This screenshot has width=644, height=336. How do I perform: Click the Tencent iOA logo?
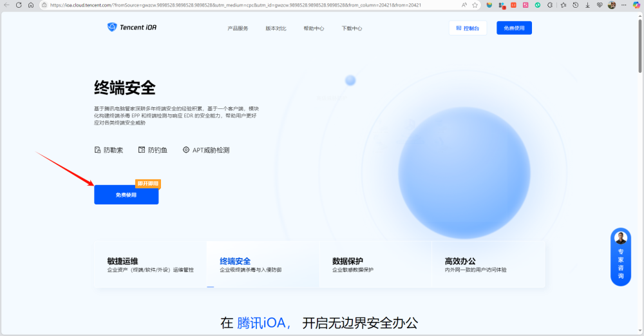click(132, 27)
